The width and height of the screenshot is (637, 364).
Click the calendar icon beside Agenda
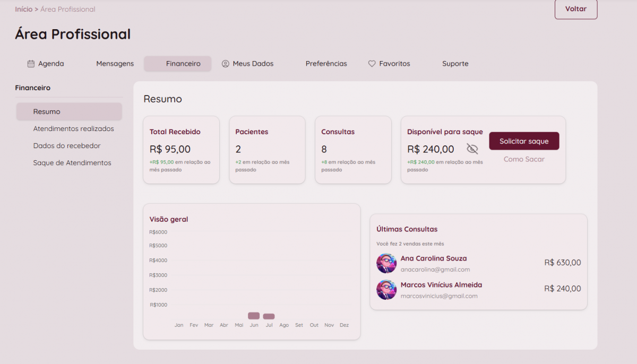pyautogui.click(x=31, y=64)
